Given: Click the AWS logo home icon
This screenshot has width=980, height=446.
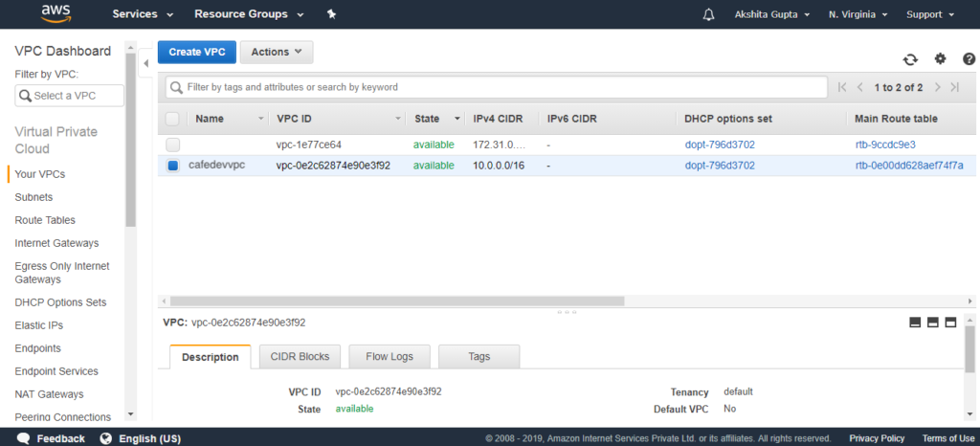Looking at the screenshot, I should tap(54, 13).
